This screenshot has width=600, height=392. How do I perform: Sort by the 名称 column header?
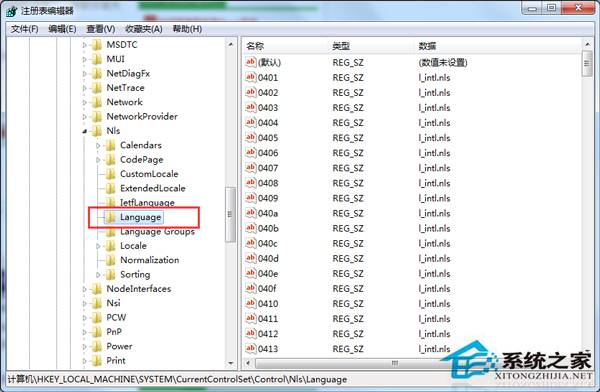point(285,46)
